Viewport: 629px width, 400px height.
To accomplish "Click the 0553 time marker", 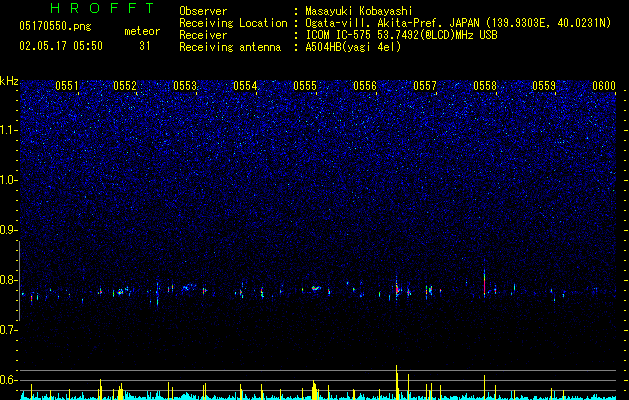I will [185, 86].
